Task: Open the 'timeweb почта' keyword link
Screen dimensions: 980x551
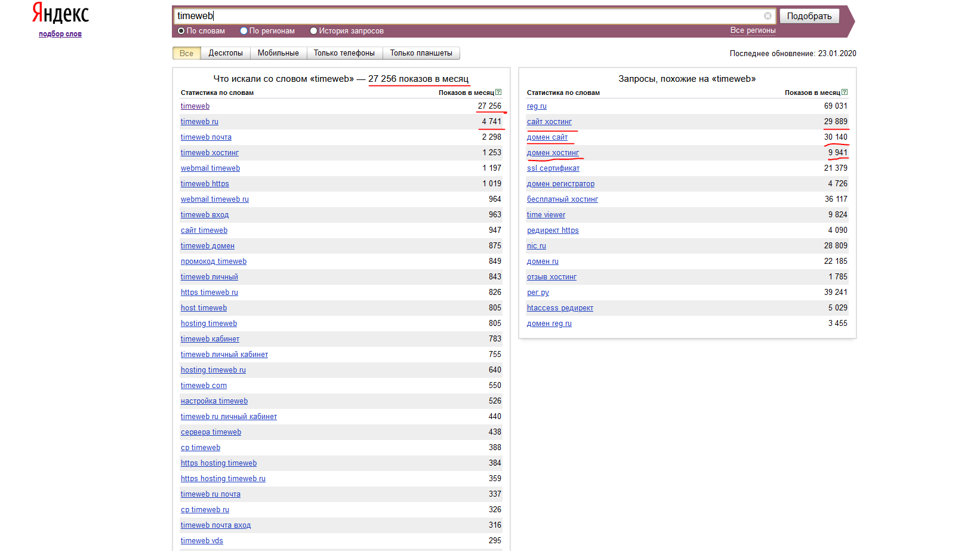Action: pyautogui.click(x=206, y=137)
